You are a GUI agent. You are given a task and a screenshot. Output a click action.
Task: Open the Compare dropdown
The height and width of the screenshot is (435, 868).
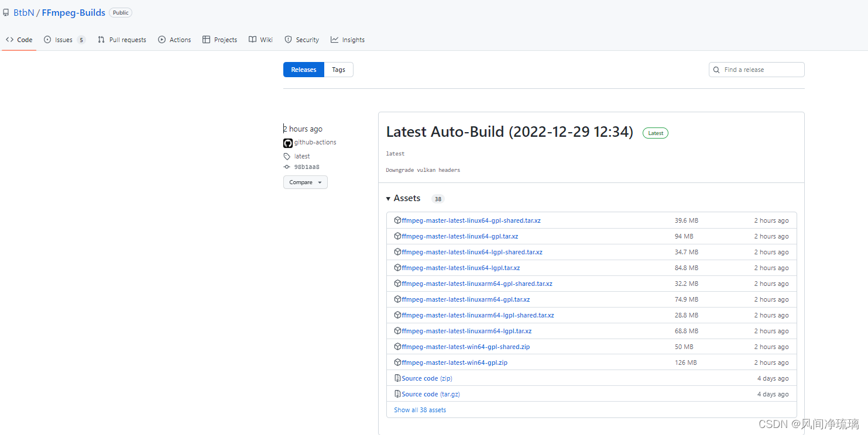pos(306,182)
